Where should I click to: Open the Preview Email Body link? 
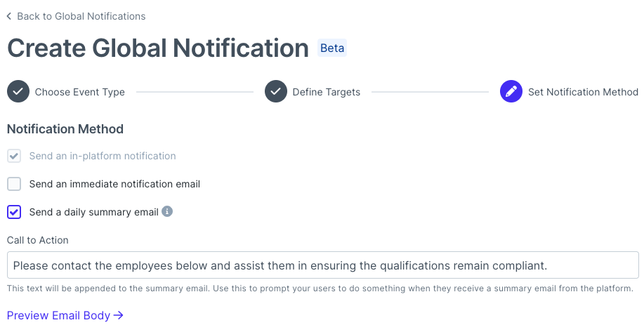point(65,315)
